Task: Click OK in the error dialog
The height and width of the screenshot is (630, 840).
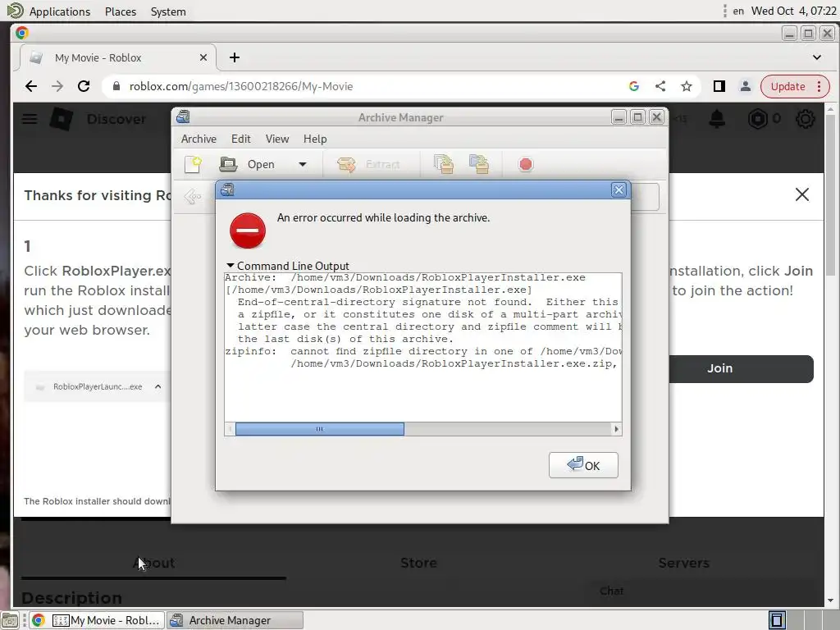Action: [583, 465]
